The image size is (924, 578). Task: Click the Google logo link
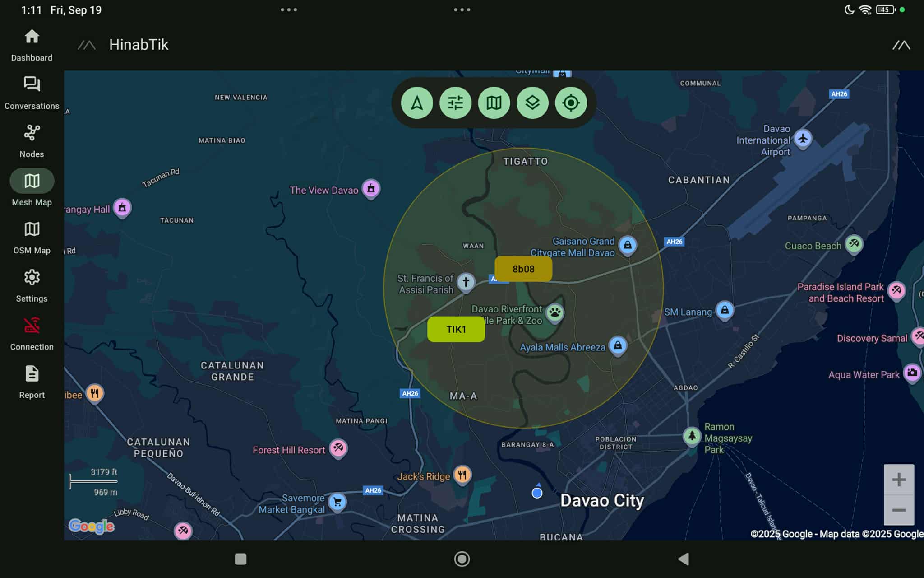pos(92,526)
